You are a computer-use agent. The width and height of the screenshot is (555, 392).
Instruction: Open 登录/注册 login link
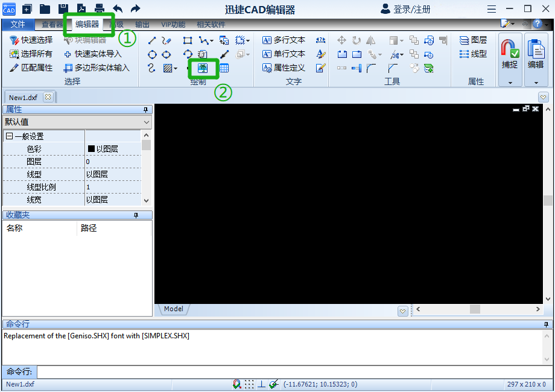coord(405,9)
